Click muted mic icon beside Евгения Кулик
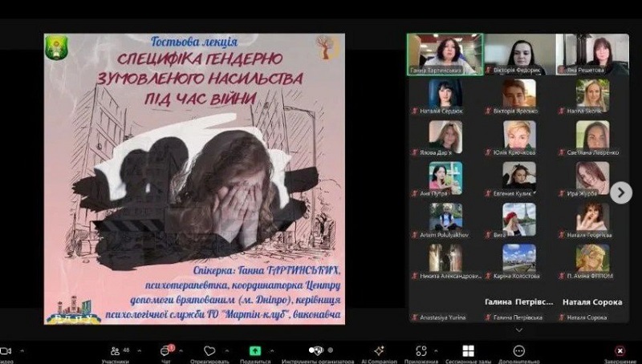642x364 pixels. click(x=489, y=193)
